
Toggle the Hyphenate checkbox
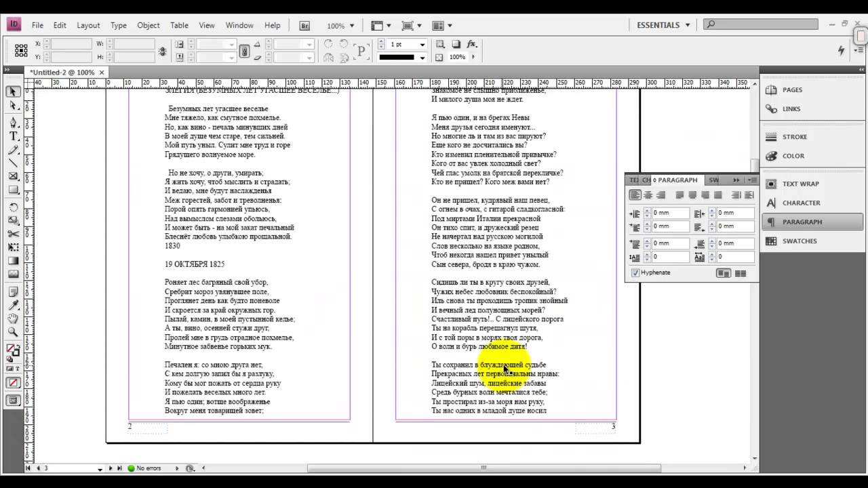(x=635, y=272)
